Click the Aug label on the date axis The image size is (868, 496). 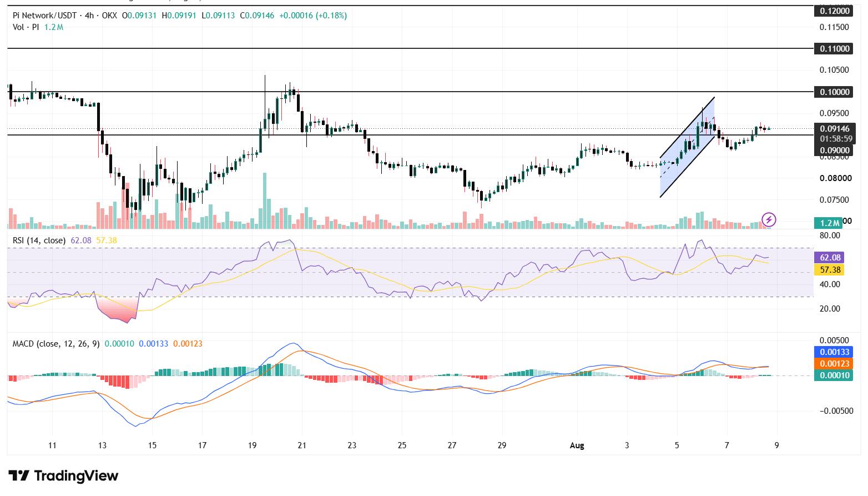coord(577,445)
